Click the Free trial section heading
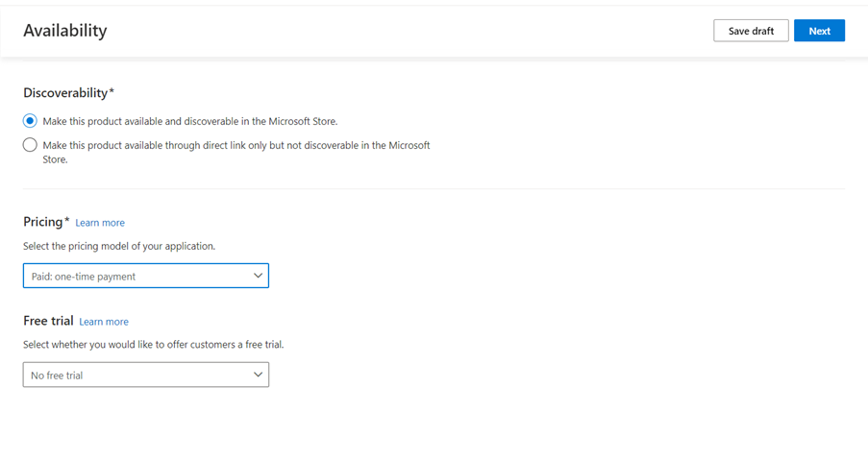868x461 pixels. click(48, 321)
